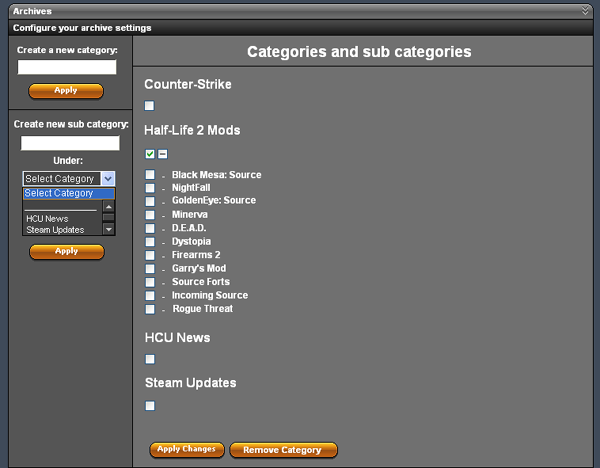Select the Garry's Mod checkbox
600x468 pixels.
pos(150,268)
